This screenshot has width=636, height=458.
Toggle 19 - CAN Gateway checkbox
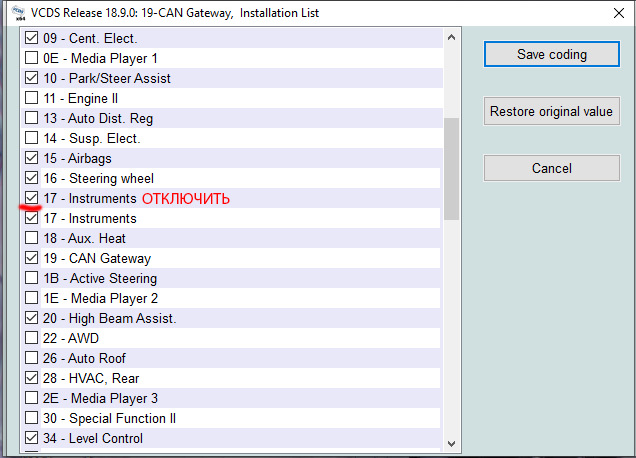[31, 258]
